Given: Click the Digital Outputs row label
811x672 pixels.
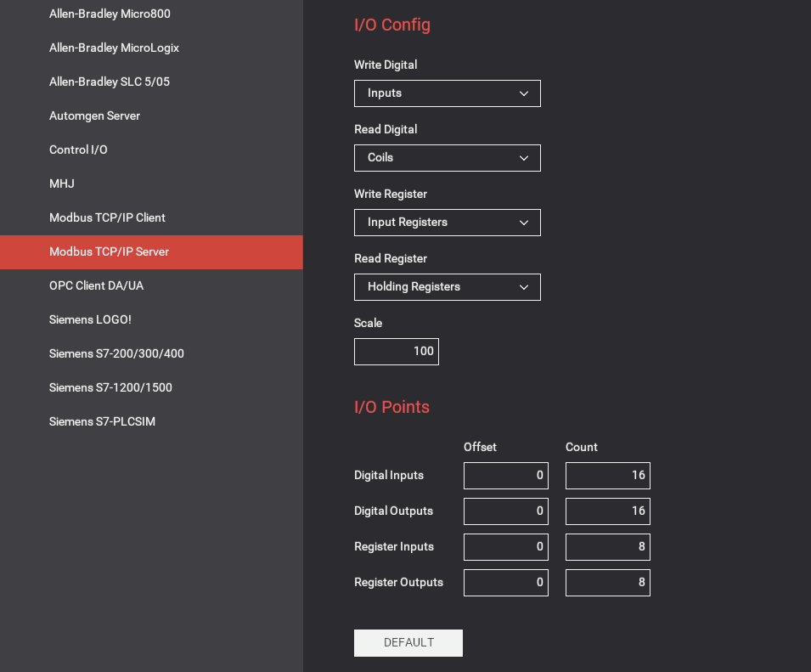Looking at the screenshot, I should point(393,511).
